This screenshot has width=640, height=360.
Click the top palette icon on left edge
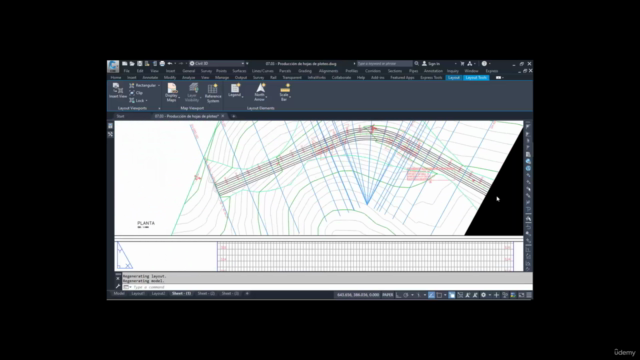coord(110,126)
